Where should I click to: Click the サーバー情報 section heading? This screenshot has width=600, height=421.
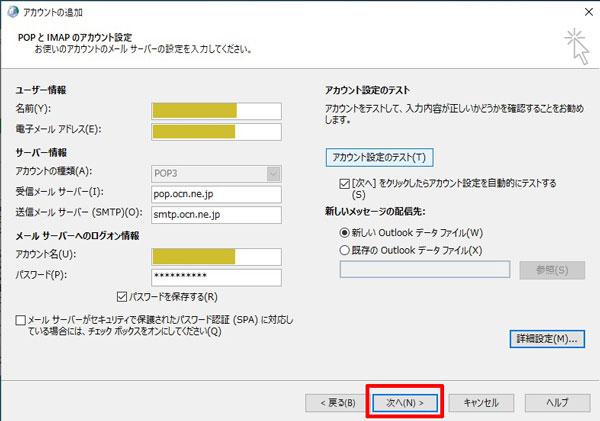pyautogui.click(x=41, y=153)
